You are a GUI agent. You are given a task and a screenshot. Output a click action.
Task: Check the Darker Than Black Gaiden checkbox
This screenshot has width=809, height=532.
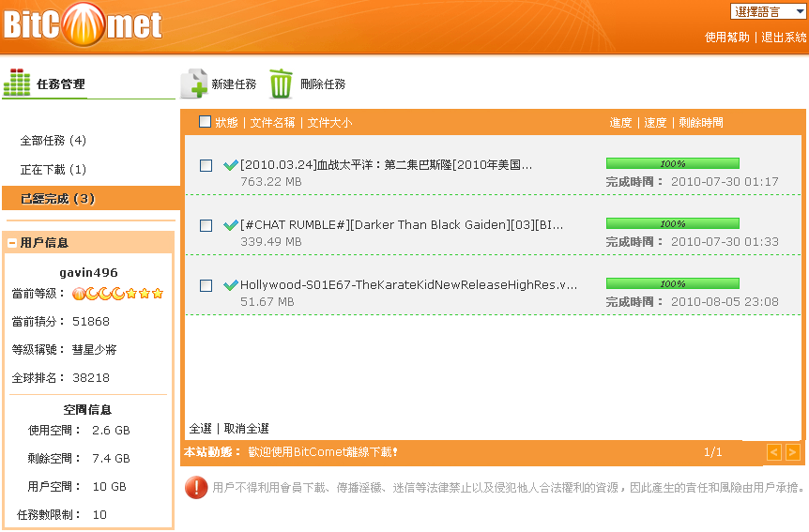(x=206, y=225)
